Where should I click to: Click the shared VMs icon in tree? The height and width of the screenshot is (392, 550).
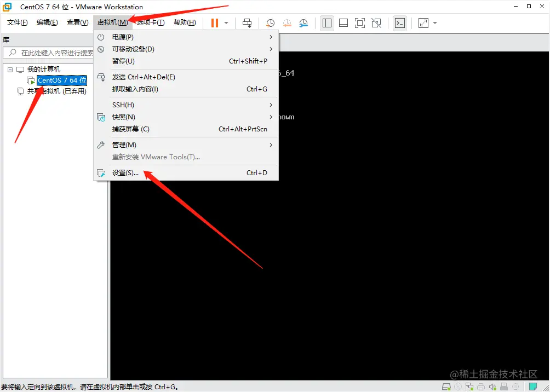click(x=21, y=91)
